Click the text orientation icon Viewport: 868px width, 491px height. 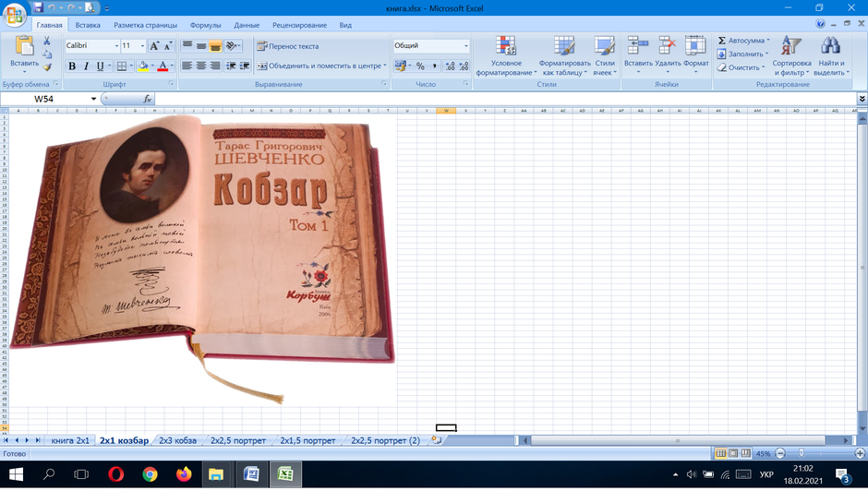pos(232,46)
